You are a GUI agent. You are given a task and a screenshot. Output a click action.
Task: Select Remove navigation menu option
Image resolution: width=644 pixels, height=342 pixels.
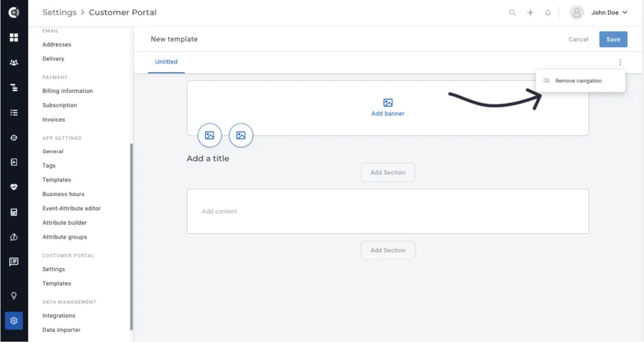tap(580, 81)
